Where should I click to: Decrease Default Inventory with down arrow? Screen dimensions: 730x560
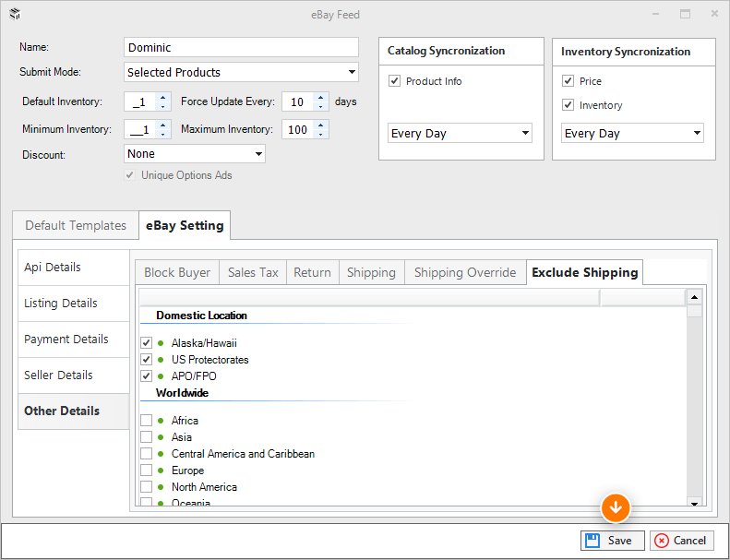coord(162,107)
